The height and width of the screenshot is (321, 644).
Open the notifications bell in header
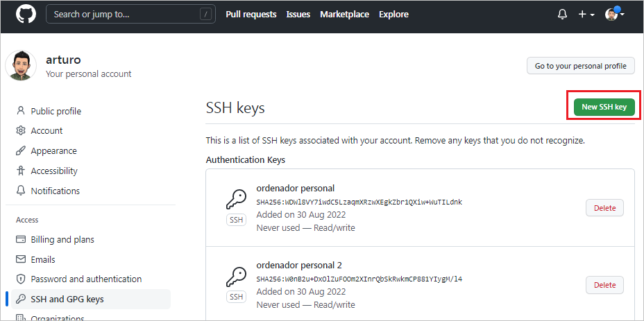[x=562, y=15]
